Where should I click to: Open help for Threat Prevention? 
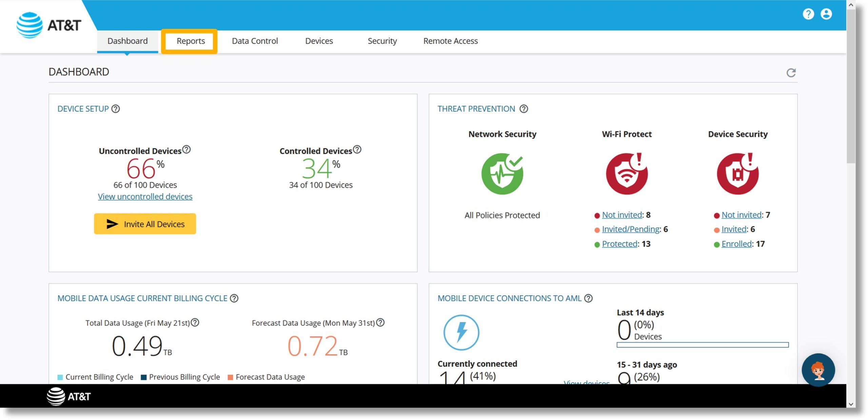point(524,109)
